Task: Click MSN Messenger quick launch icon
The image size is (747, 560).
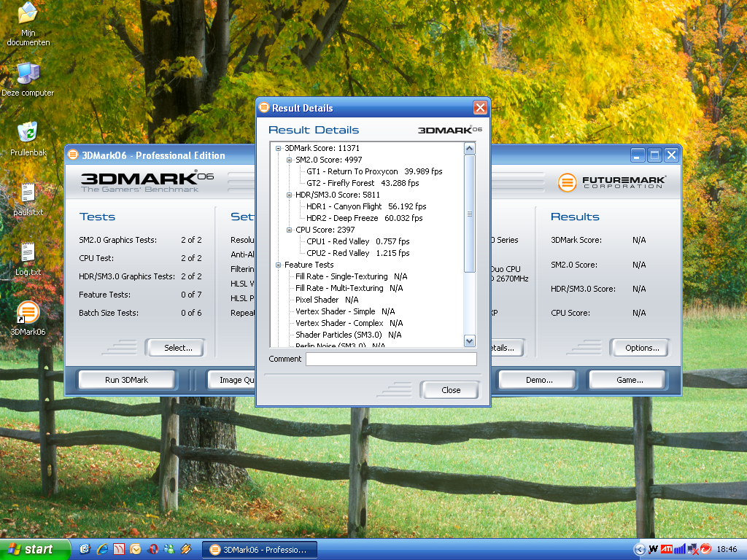Action: pos(169,550)
